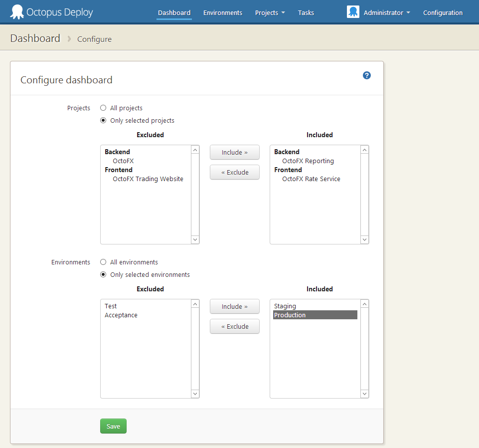Screen dimensions: 479x448
Task: Select Staging in included environments
Action: point(285,306)
